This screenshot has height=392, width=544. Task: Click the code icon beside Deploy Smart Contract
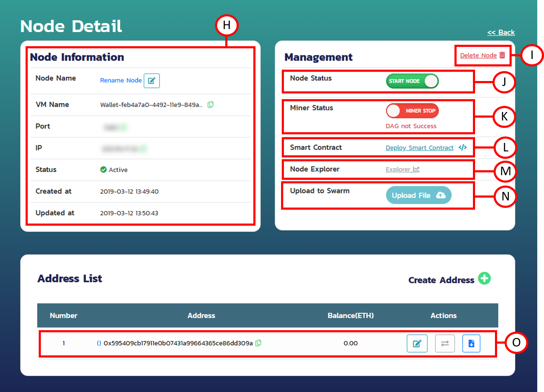click(x=463, y=147)
